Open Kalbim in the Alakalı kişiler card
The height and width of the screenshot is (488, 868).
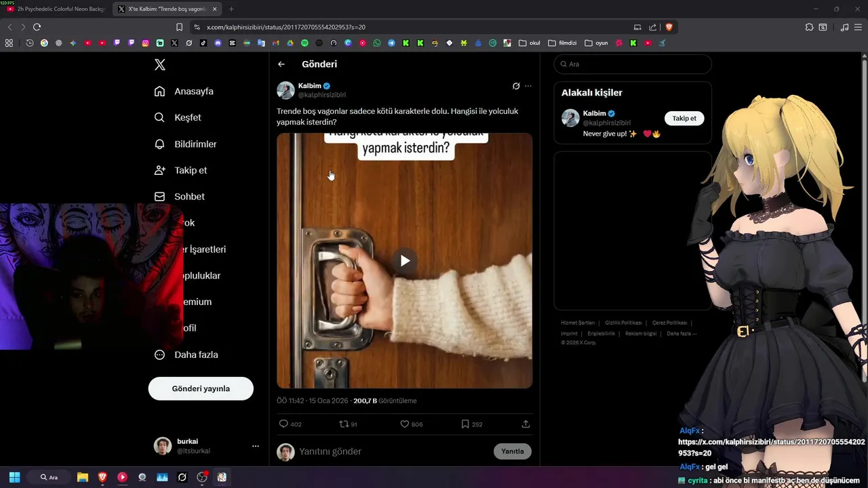coord(594,113)
